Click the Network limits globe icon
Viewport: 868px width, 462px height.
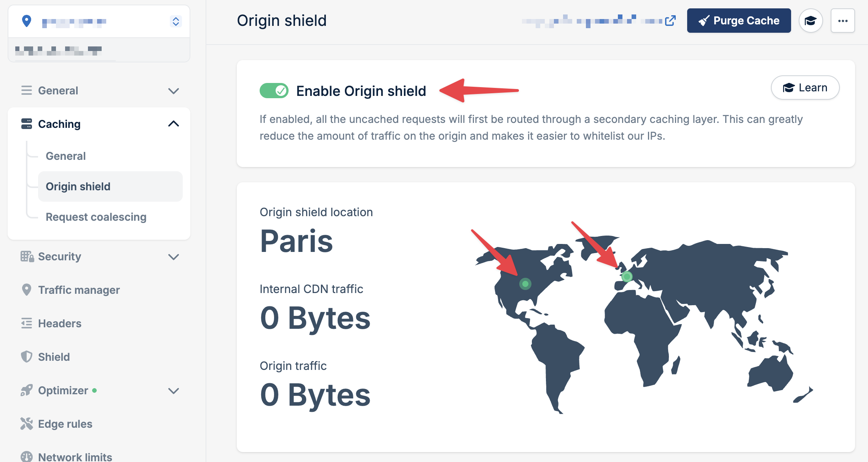[26, 456]
